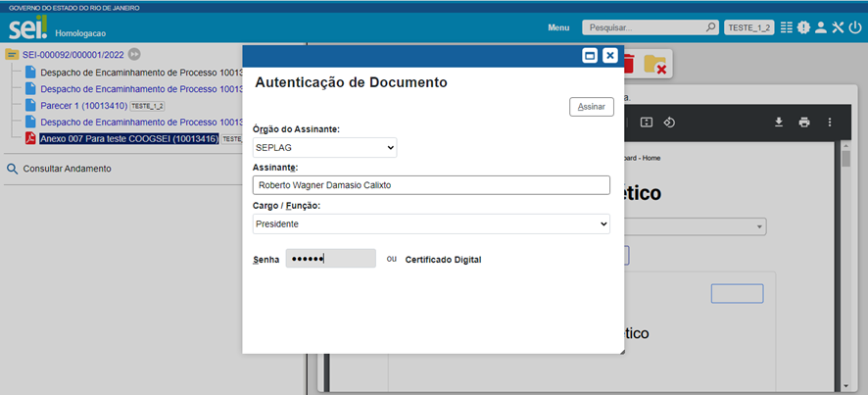Select process SEI-000092/000001/2022 in the tree
The image size is (868, 395).
tap(73, 54)
